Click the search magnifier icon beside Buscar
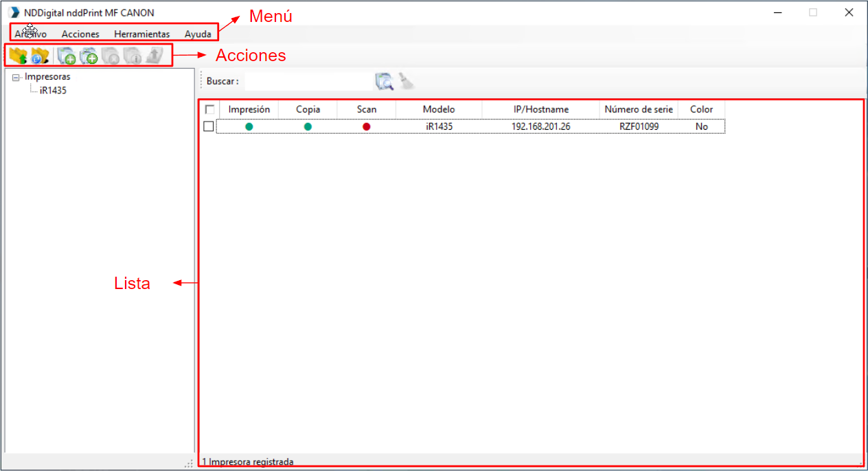This screenshot has height=471, width=868. click(384, 82)
